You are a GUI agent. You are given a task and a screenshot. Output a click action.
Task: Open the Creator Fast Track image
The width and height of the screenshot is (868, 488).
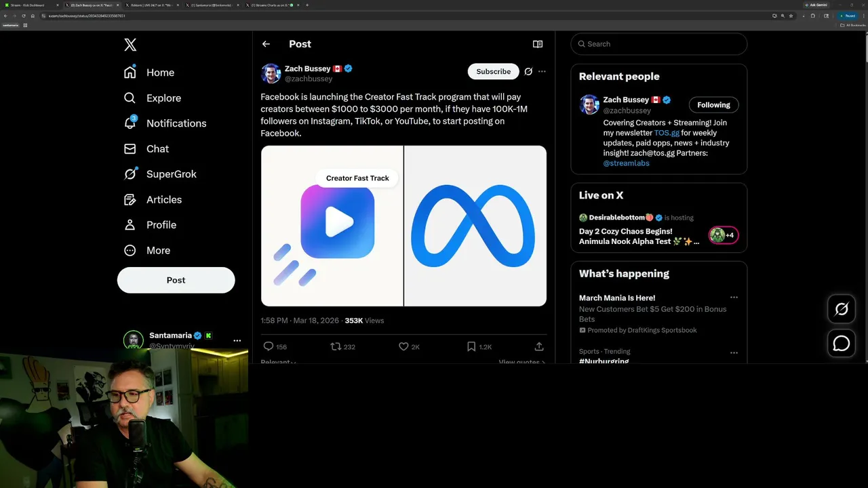332,226
